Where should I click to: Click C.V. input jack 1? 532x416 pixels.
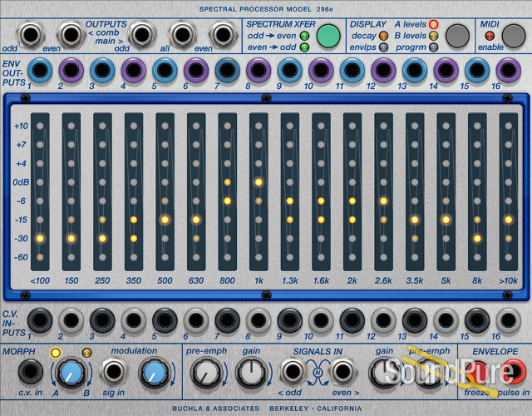[39, 320]
